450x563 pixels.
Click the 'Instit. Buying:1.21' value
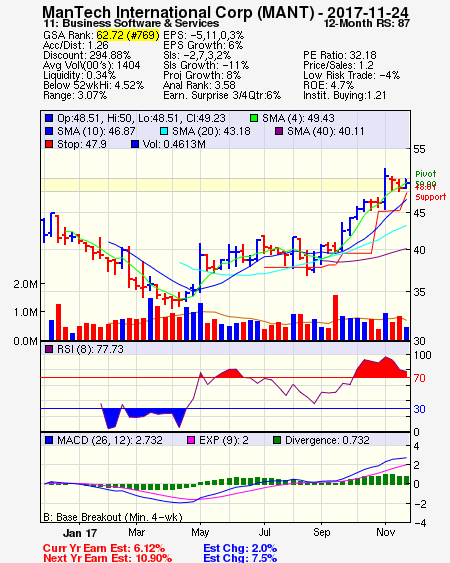345,96
